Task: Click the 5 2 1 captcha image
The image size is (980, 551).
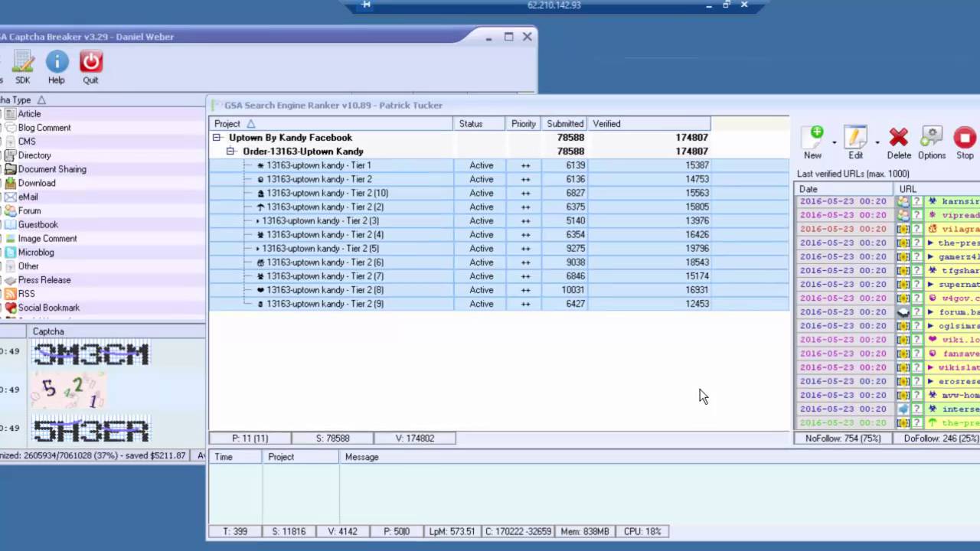Action: click(67, 390)
